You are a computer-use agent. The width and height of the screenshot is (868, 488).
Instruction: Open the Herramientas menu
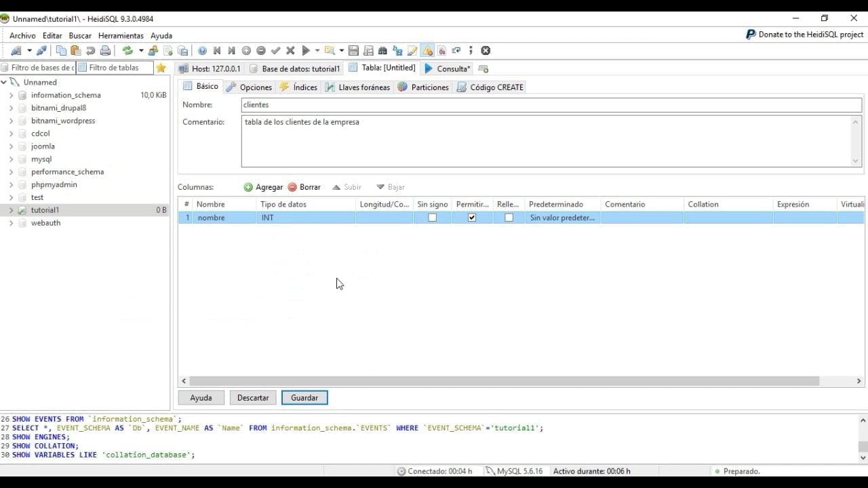121,35
